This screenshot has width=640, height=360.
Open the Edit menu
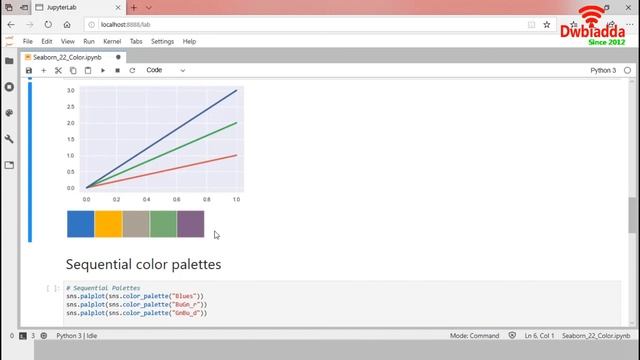47,42
